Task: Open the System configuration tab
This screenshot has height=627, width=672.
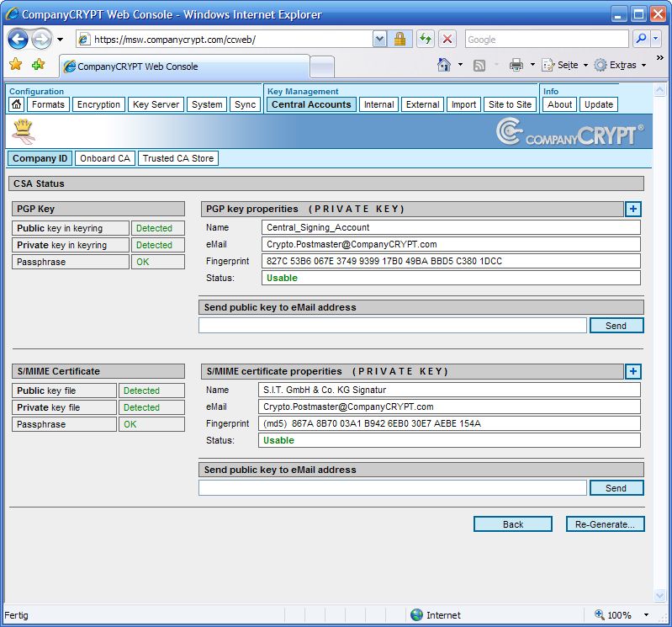Action: point(207,104)
